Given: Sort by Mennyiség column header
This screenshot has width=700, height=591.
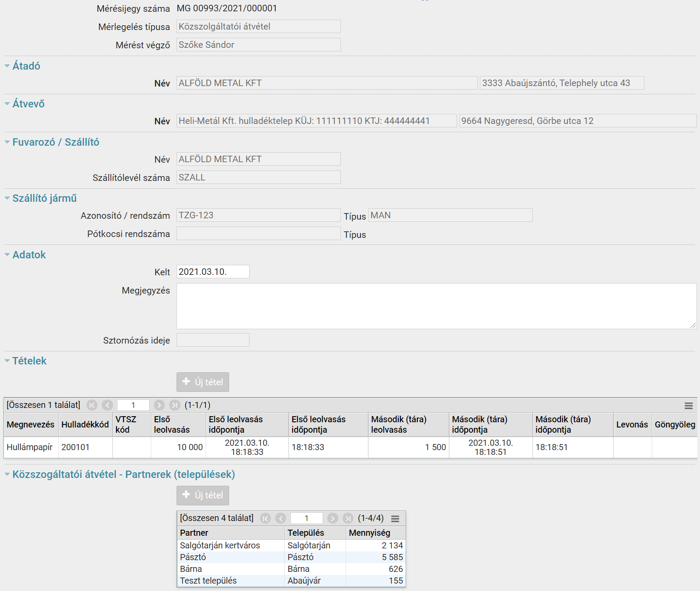Looking at the screenshot, I should click(x=376, y=533).
